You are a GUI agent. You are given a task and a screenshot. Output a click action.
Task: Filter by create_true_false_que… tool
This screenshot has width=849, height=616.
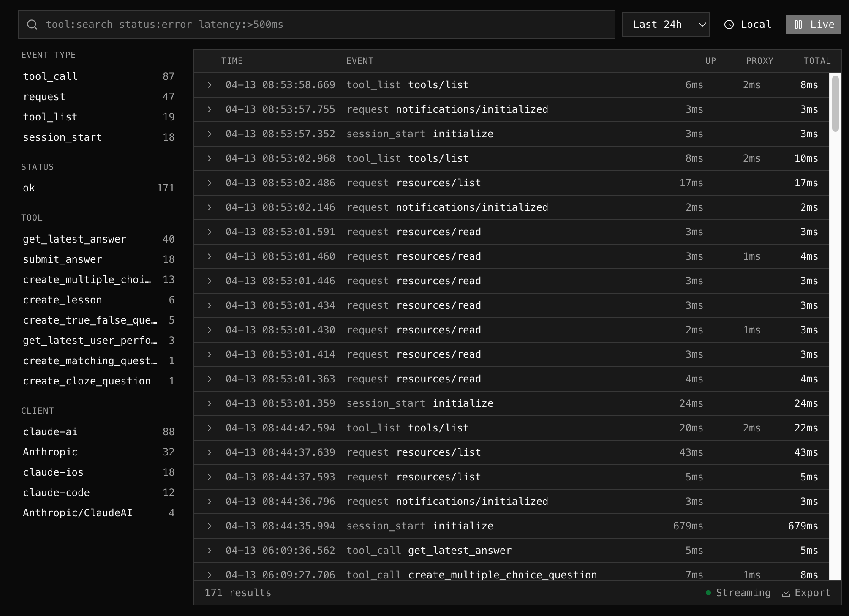(98, 320)
